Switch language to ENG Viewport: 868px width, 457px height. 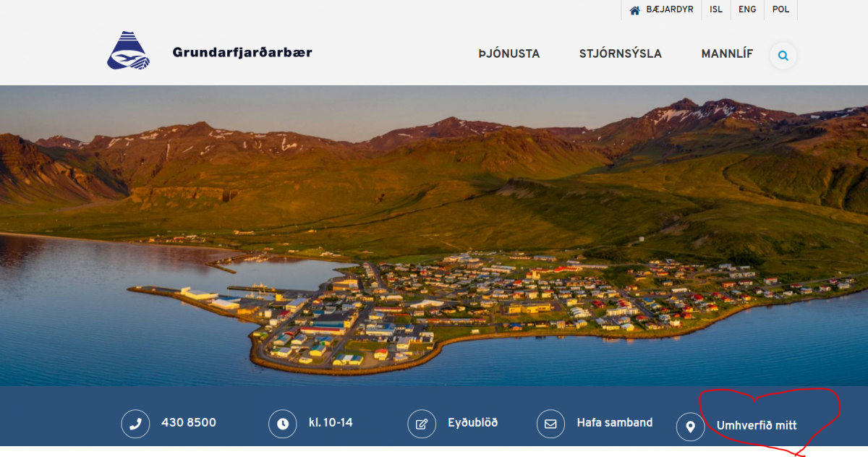[747, 10]
